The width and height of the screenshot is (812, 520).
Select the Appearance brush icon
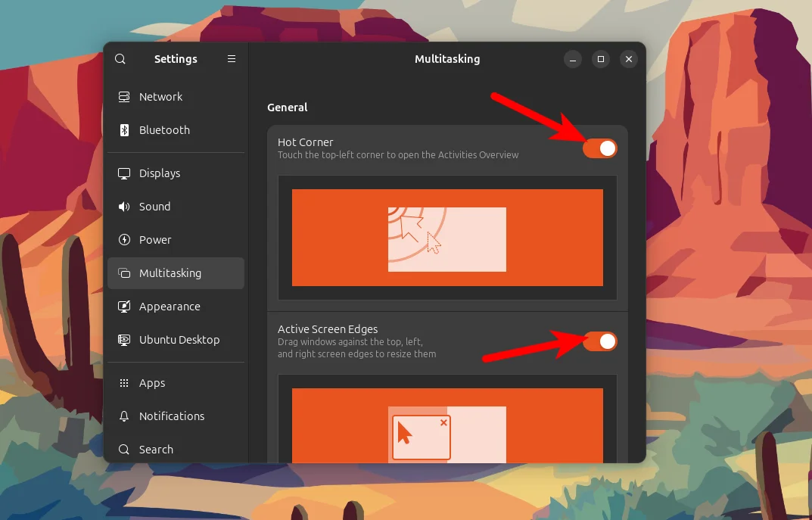(123, 306)
